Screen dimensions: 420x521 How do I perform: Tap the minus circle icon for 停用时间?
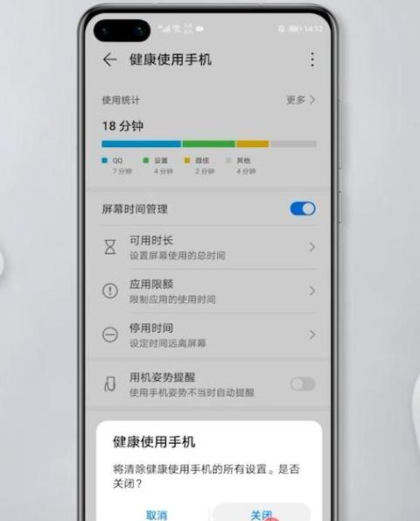coord(110,334)
